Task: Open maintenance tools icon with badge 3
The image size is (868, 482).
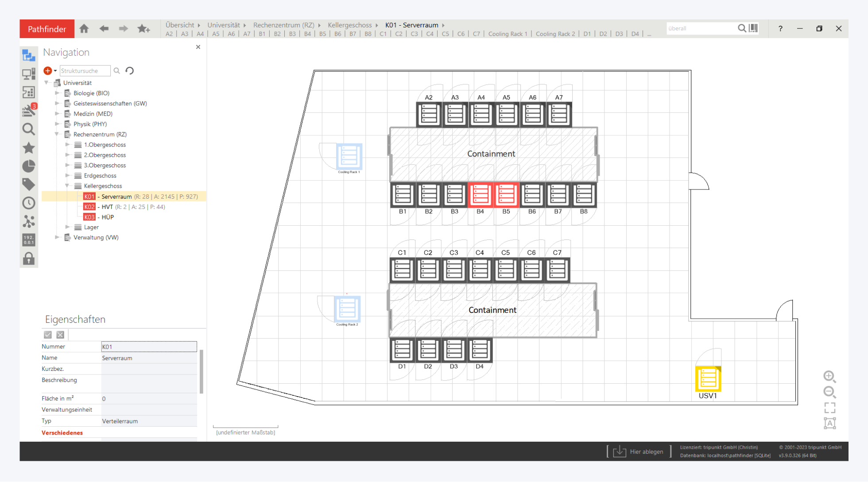Action: point(29,110)
